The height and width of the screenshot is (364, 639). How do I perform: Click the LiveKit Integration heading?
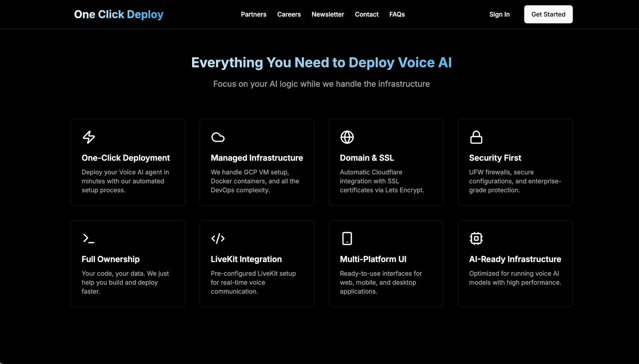tap(246, 259)
